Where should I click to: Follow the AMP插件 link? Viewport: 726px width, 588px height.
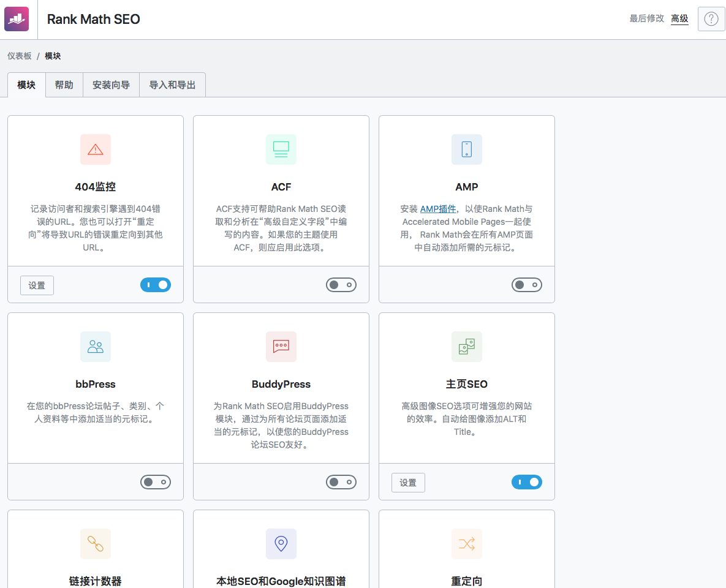coord(438,209)
